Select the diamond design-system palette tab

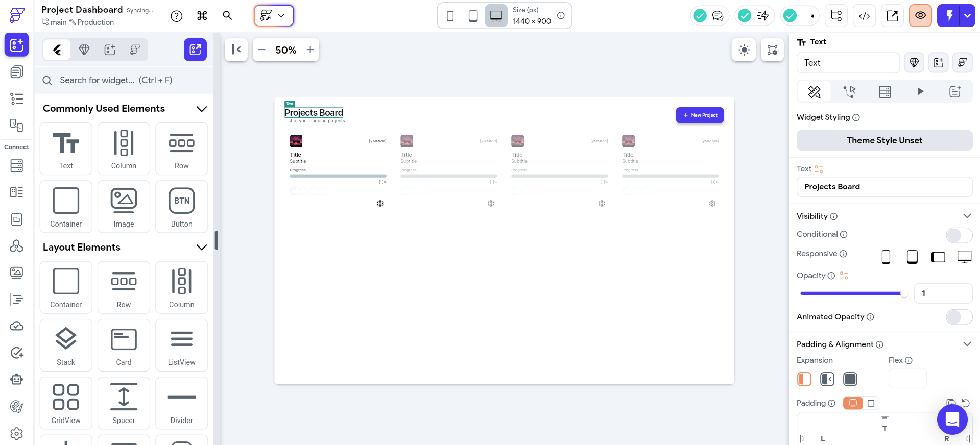[x=84, y=50]
